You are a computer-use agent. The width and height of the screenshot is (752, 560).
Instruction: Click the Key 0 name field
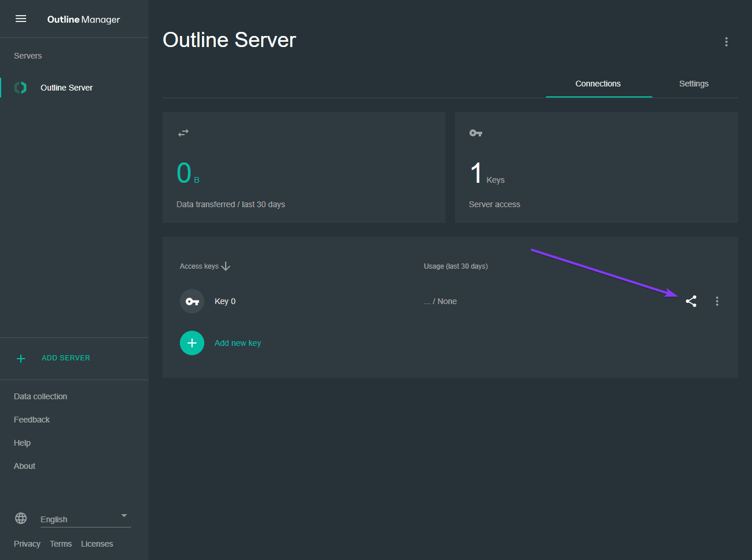(x=225, y=301)
